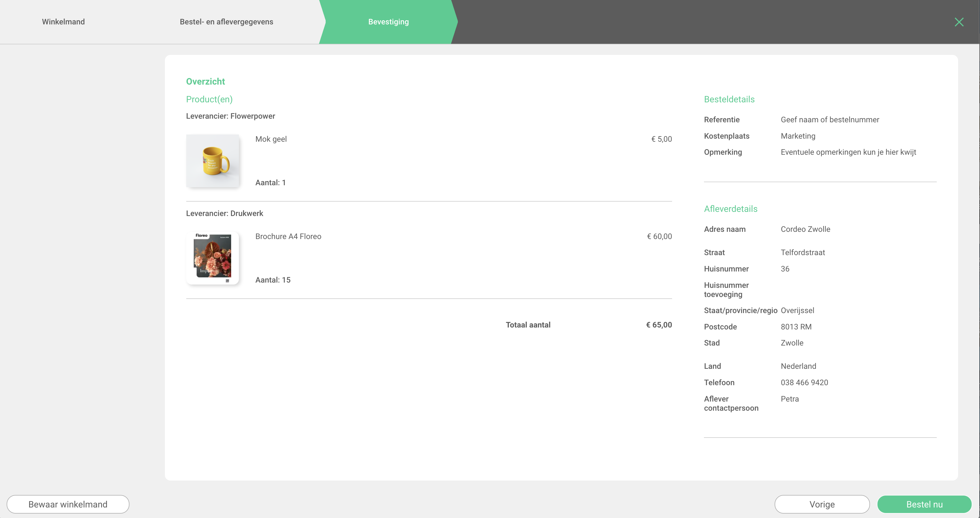Viewport: 980px width, 518px height.
Task: Click the Kostenplaats label
Action: 726,136
